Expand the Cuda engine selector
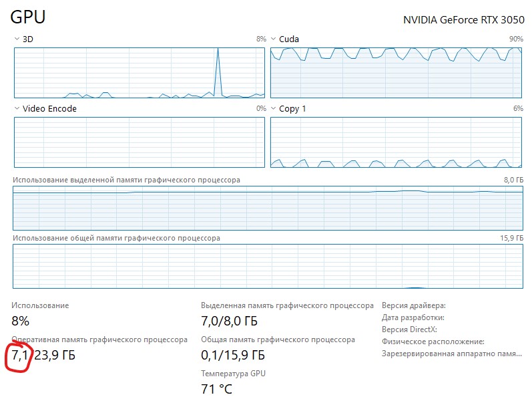Image resolution: width=532 pixels, height=411 pixels. 274,39
